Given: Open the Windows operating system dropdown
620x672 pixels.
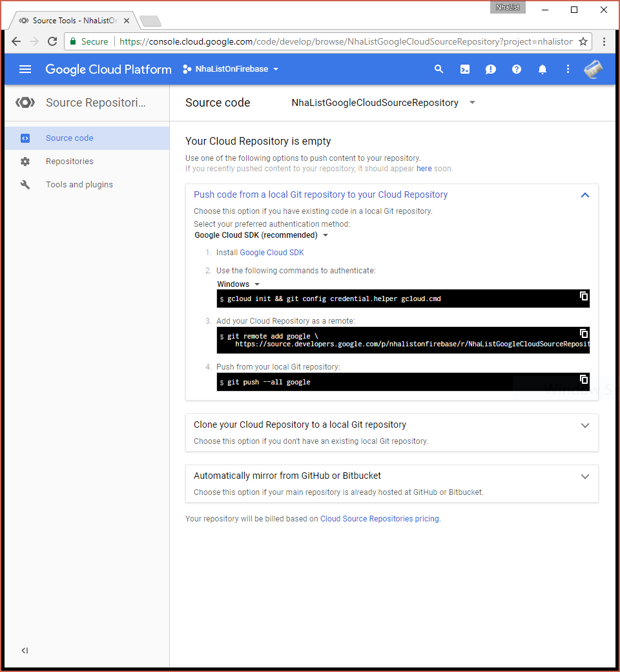Looking at the screenshot, I should coord(238,284).
